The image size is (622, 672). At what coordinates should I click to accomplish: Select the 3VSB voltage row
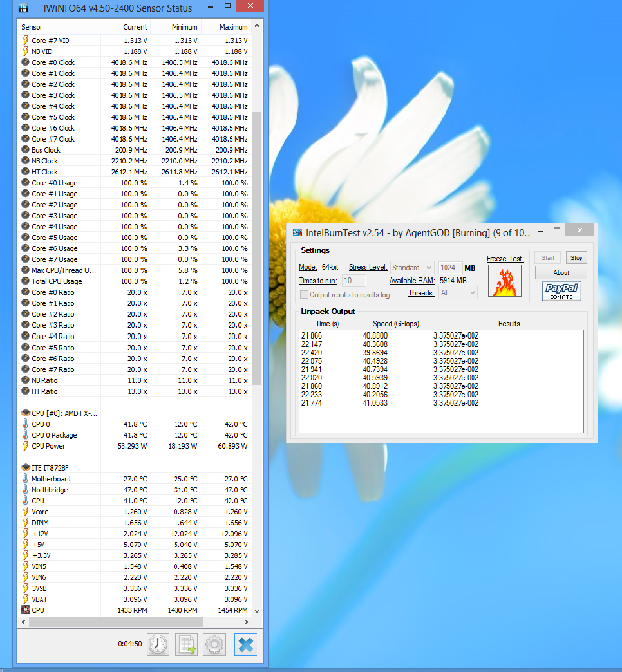(x=135, y=588)
